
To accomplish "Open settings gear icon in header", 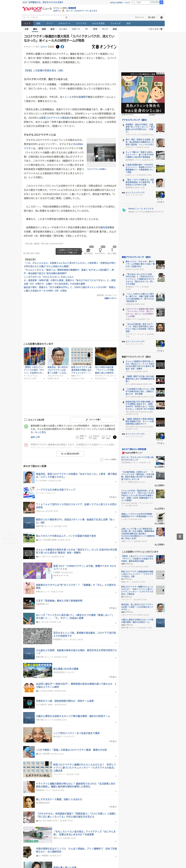I will (161, 18).
